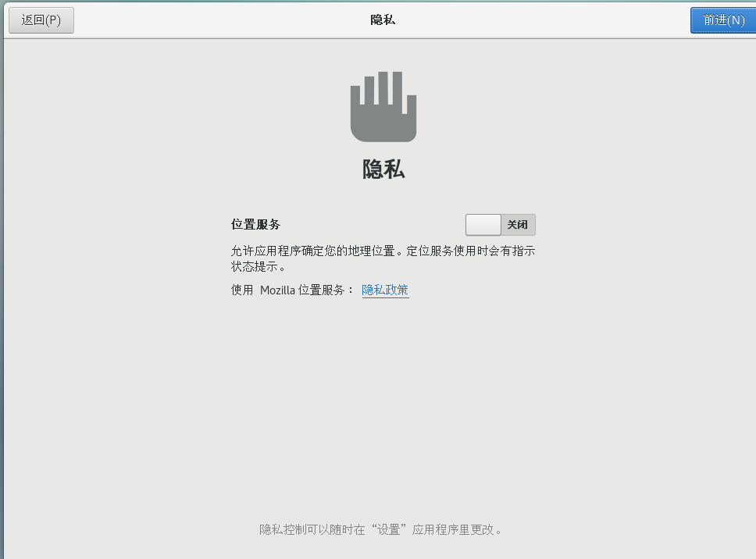The image size is (756, 559).
Task: Click the large 隐私 heading below the hand
Action: [383, 169]
